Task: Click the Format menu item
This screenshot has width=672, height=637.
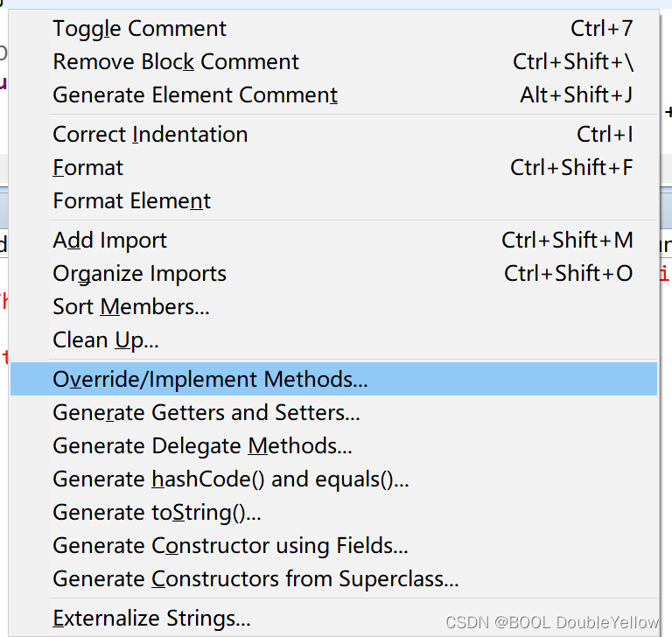Action: tap(88, 168)
